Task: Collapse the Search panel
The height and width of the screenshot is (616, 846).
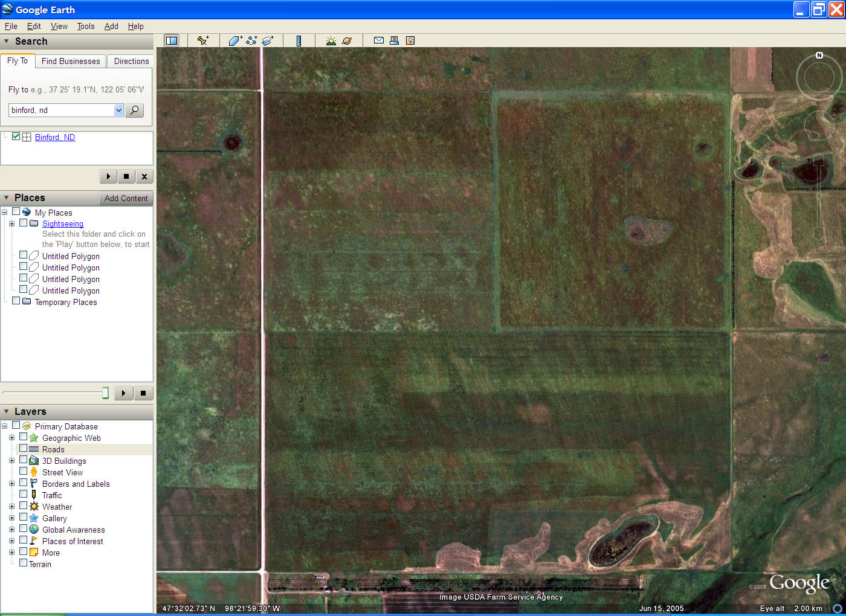Action: [7, 41]
